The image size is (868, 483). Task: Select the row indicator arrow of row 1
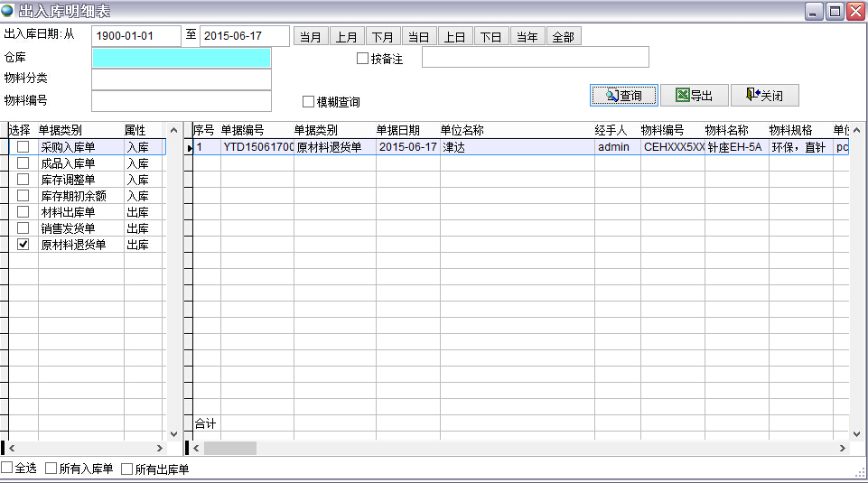click(x=190, y=147)
